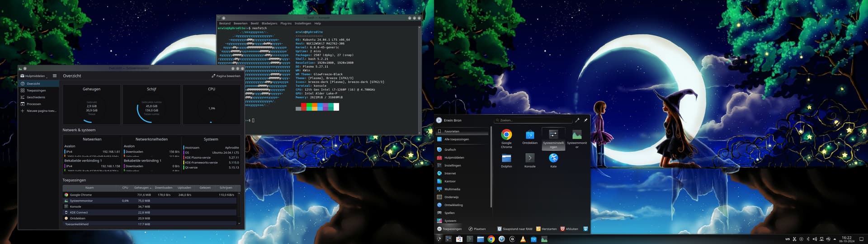Open Google Chrome from the taskbar
868x244 pixels.
click(x=491, y=239)
